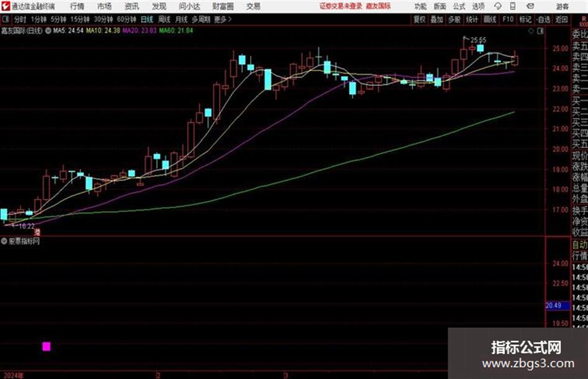Click the 复权 toolbar button
The height and width of the screenshot is (379, 588).
click(419, 19)
